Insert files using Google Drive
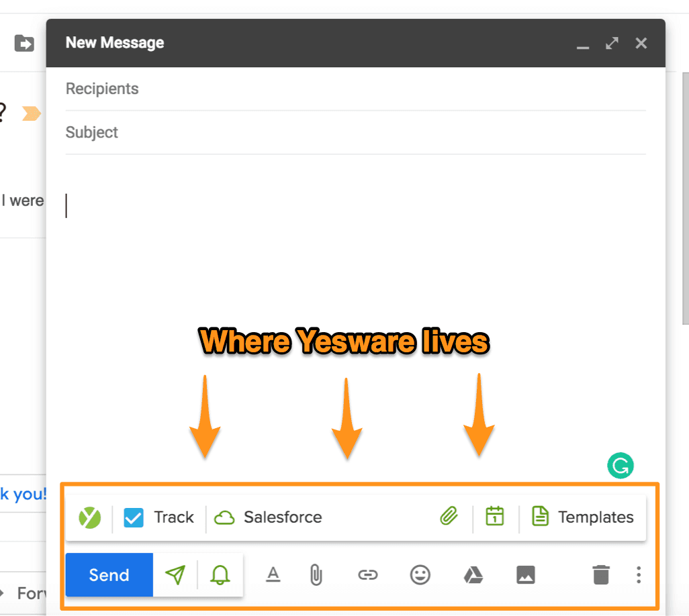The image size is (689, 616). (473, 575)
